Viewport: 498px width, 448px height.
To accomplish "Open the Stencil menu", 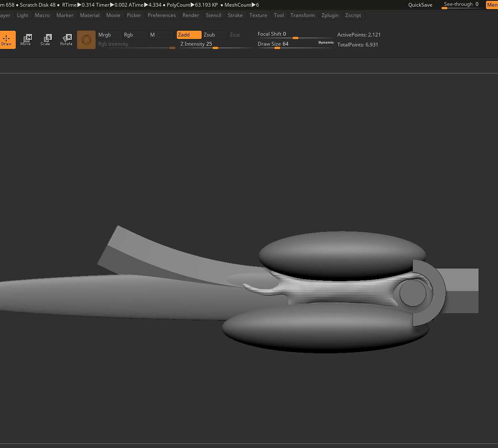I will 214,15.
